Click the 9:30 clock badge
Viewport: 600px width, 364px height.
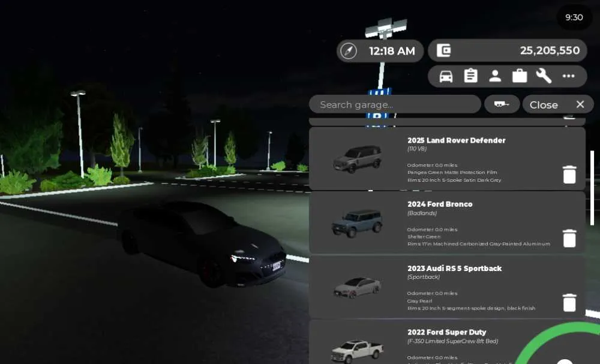point(574,17)
